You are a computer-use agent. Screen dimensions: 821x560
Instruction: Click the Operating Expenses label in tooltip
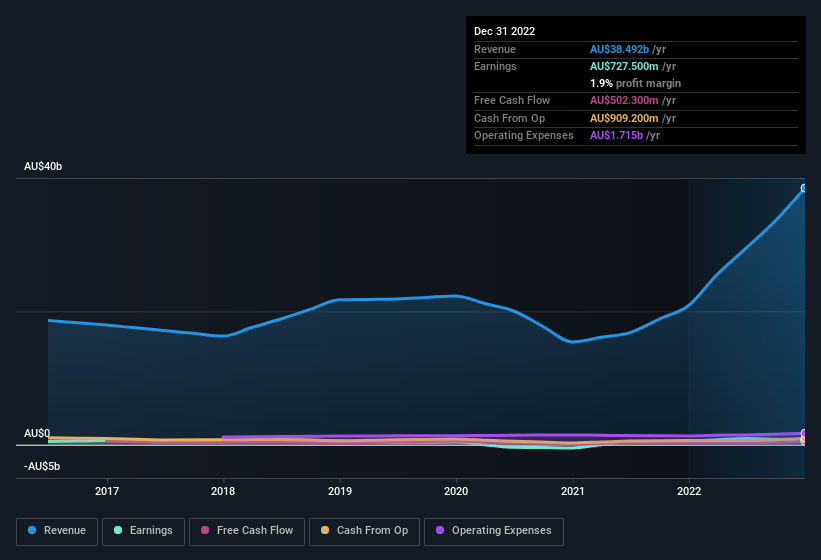[x=524, y=136]
